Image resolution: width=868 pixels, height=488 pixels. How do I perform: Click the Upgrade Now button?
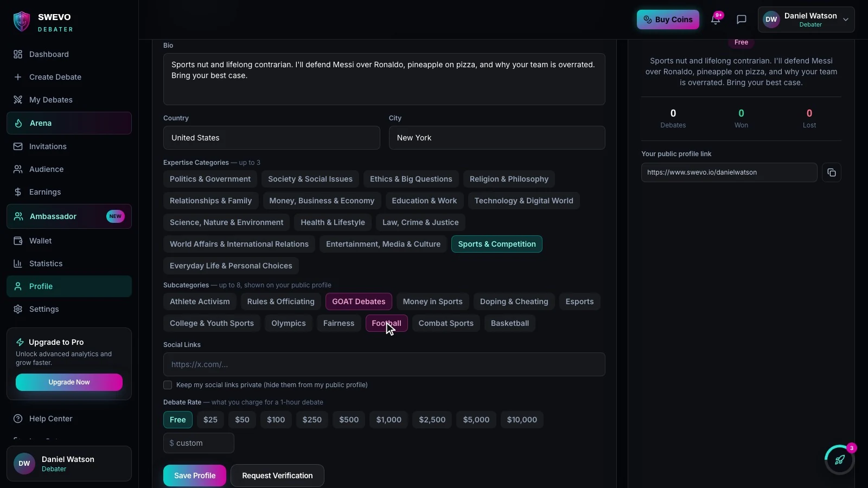69,382
